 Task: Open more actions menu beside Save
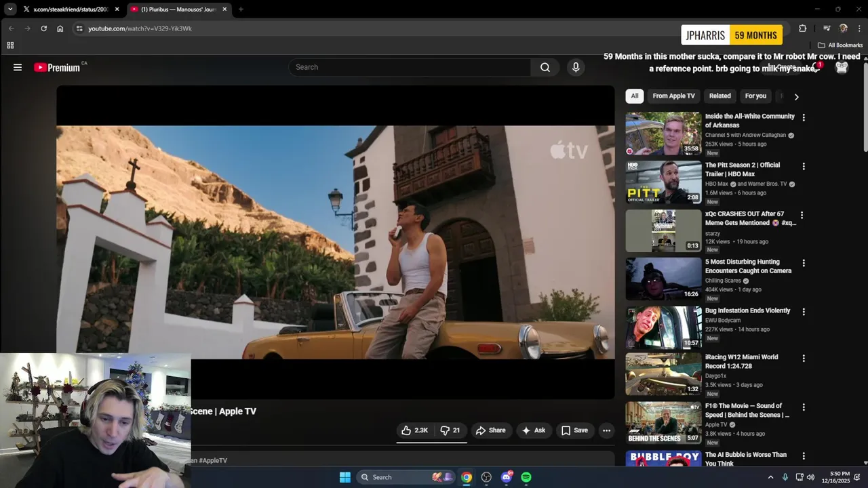point(606,430)
